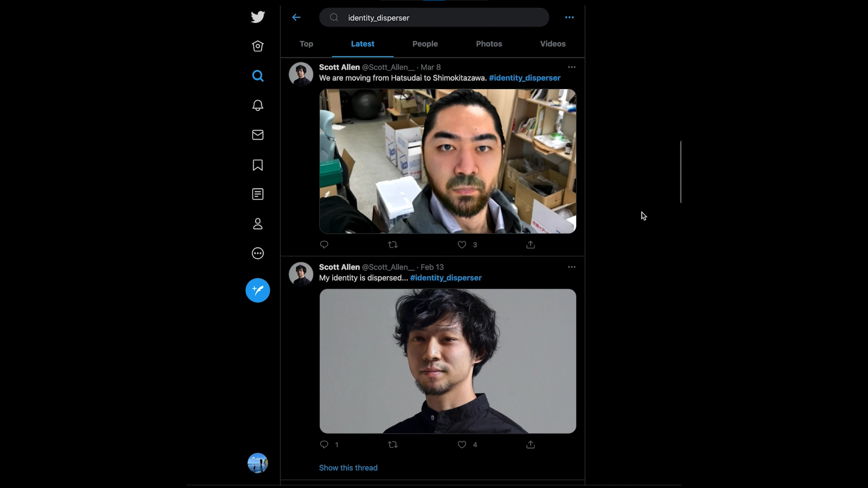Screen dimensions: 868x488
Task: Click the blue compose Tweet button
Action: [258, 290]
